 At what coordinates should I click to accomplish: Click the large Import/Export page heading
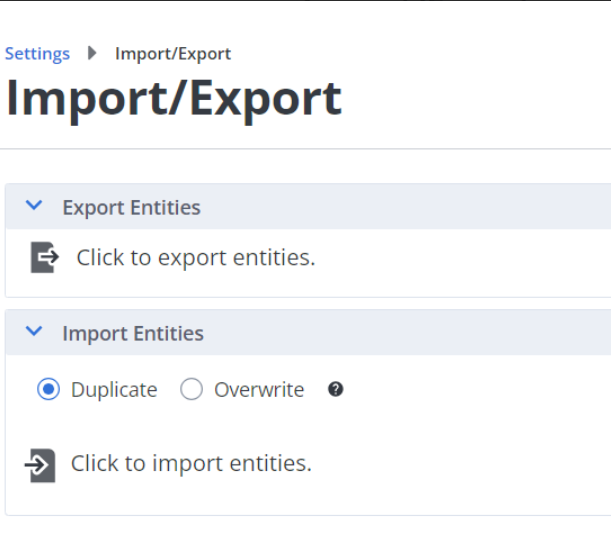pos(174,98)
